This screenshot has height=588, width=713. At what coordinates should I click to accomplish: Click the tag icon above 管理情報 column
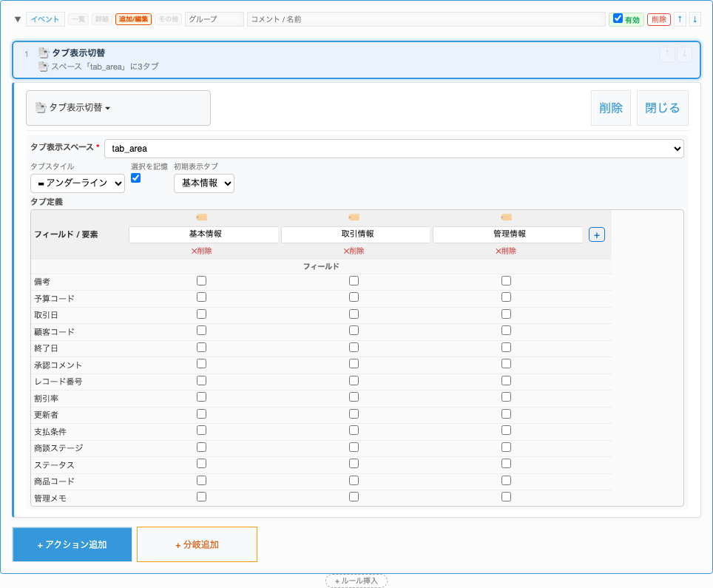tap(506, 217)
